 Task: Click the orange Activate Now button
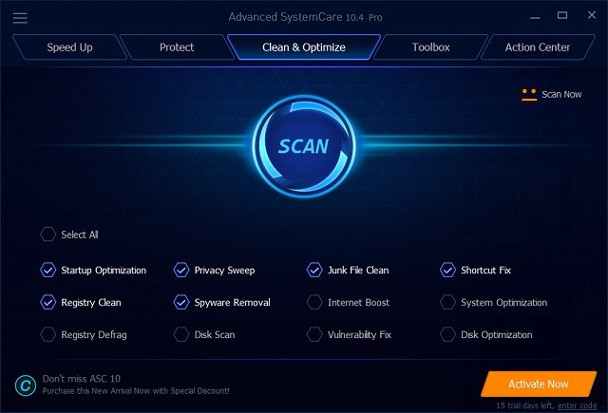point(539,384)
